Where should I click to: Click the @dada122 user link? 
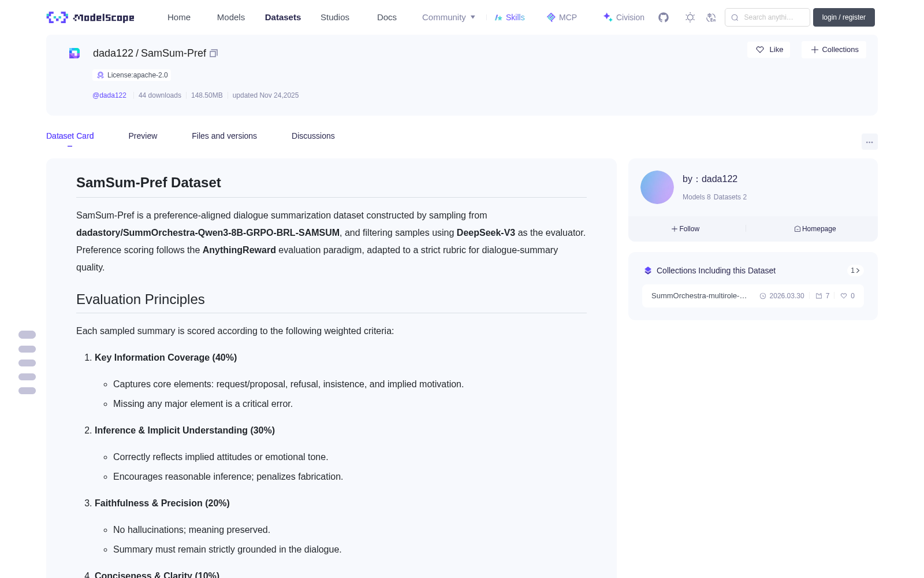tap(109, 95)
